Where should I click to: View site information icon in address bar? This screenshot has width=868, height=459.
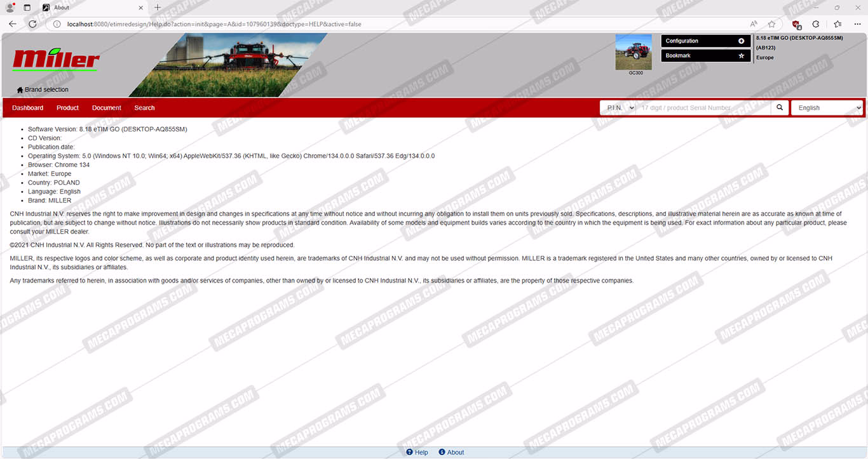point(56,24)
